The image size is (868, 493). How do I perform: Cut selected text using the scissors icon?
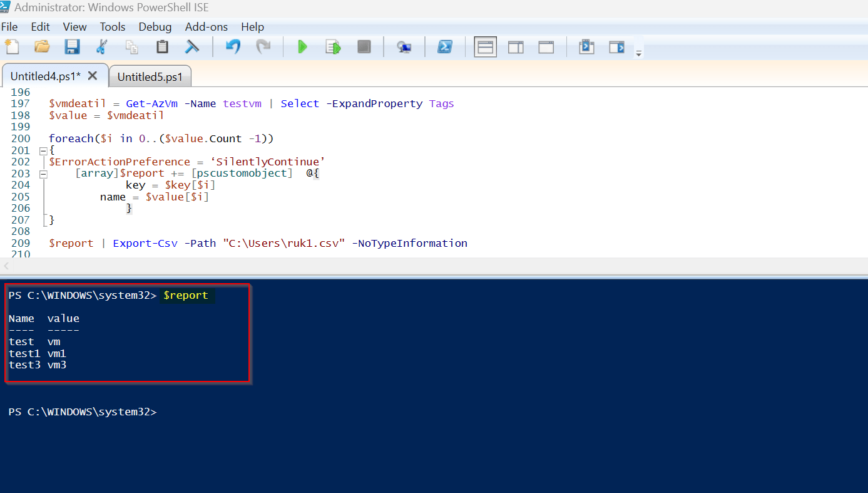tap(102, 46)
